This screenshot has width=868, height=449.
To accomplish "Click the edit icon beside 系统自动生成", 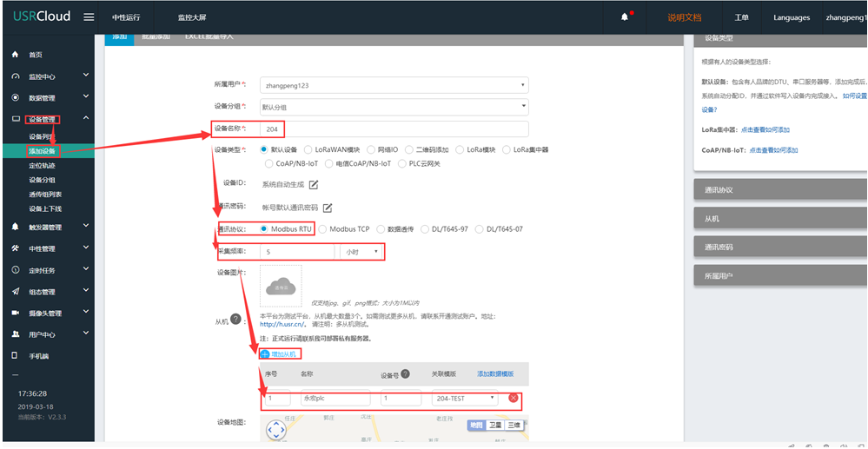I will [314, 184].
